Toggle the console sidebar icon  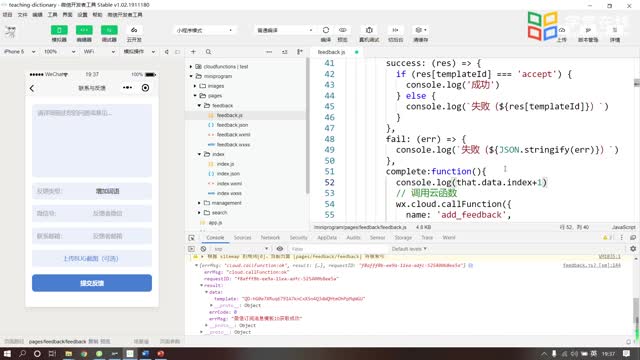pos(191,249)
